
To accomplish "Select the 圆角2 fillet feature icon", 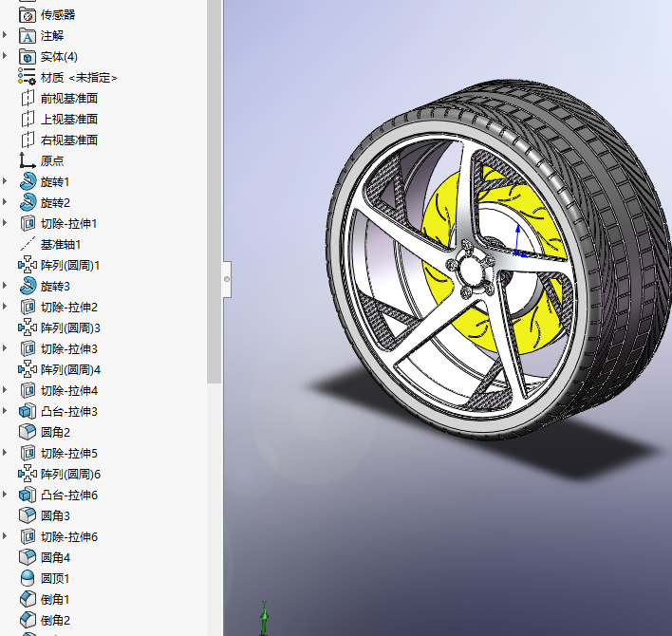I will 28,432.
